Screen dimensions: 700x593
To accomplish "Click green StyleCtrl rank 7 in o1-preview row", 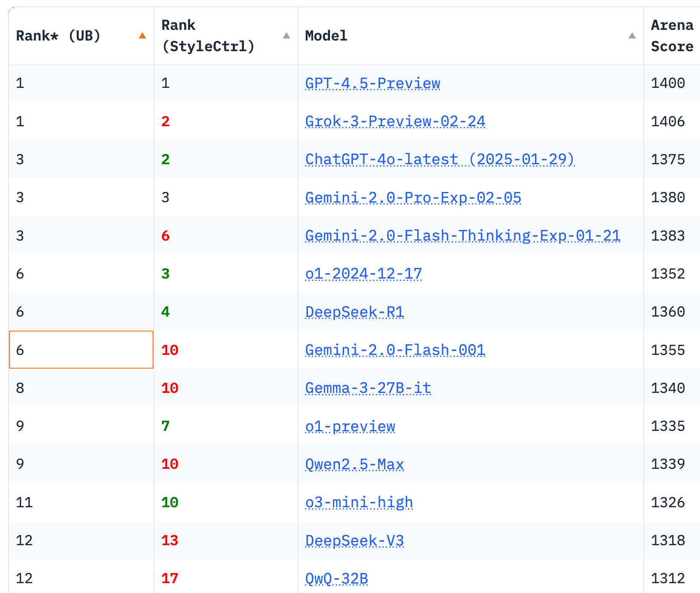I will pyautogui.click(x=165, y=426).
